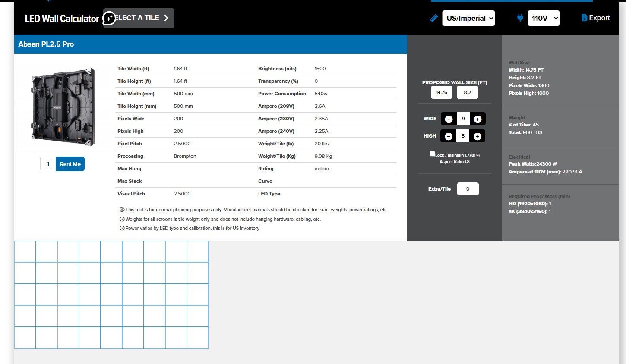Click the PROPOSED WALL SIZE (FT) label
This screenshot has width=626, height=364.
coord(455,82)
